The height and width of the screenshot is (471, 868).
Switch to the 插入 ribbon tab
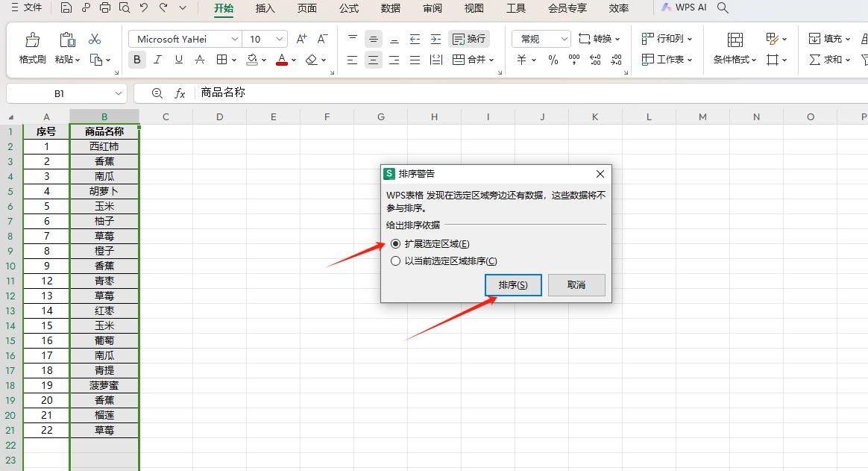[265, 8]
